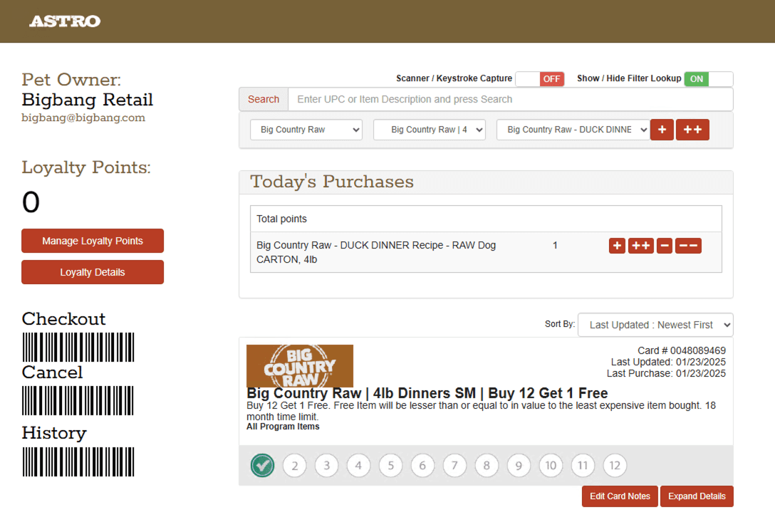This screenshot has height=532, width=775.
Task: Open the Duck Dinner item dropdown
Action: (573, 130)
